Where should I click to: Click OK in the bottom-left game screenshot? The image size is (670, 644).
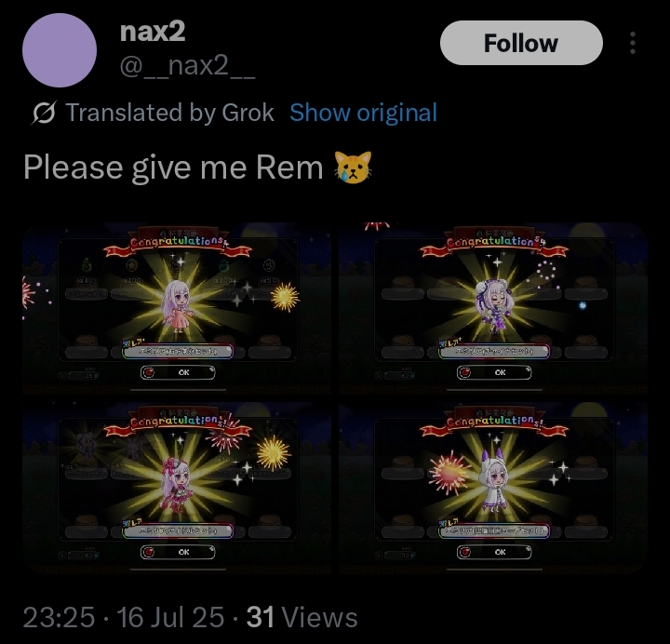coord(178,552)
